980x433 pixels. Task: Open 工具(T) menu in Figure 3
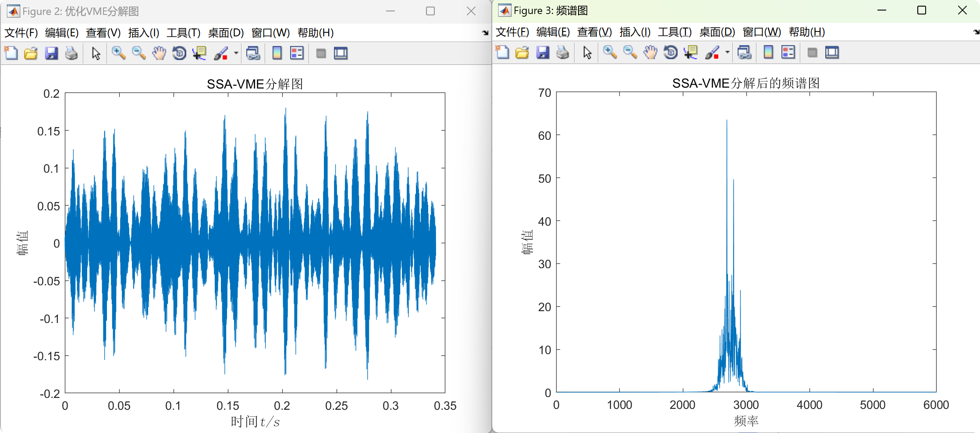(675, 32)
